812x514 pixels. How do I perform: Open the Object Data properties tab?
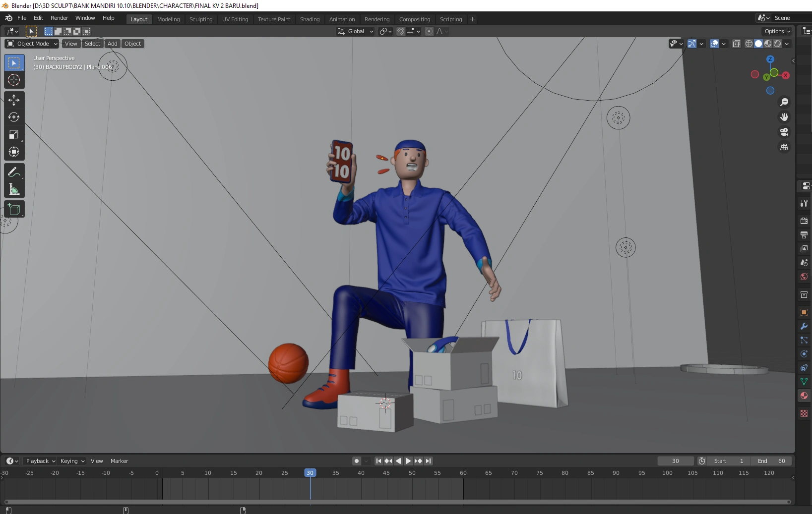pyautogui.click(x=804, y=382)
